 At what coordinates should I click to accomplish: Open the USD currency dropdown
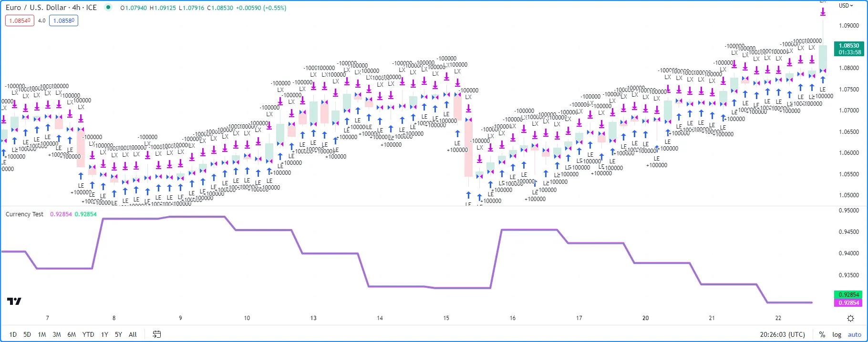pos(846,6)
